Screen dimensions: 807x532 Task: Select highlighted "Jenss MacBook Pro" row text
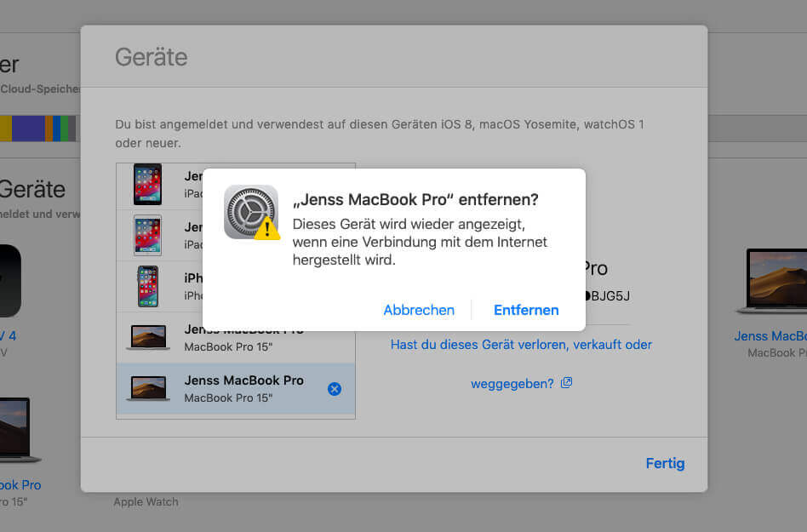(243, 380)
